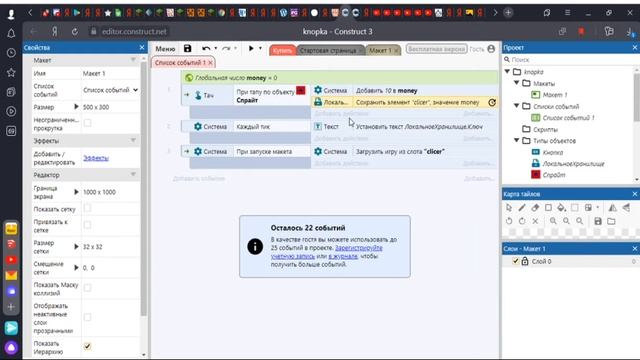Open Список событий 1 in project tree
640x360 pixels.
568,118
